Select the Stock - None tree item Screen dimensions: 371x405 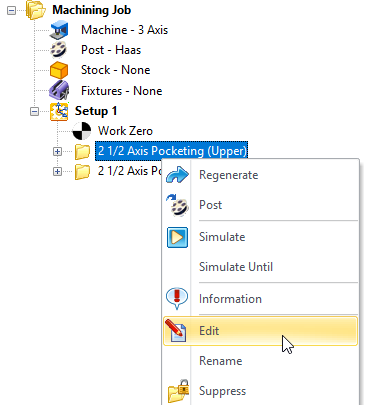(116, 70)
